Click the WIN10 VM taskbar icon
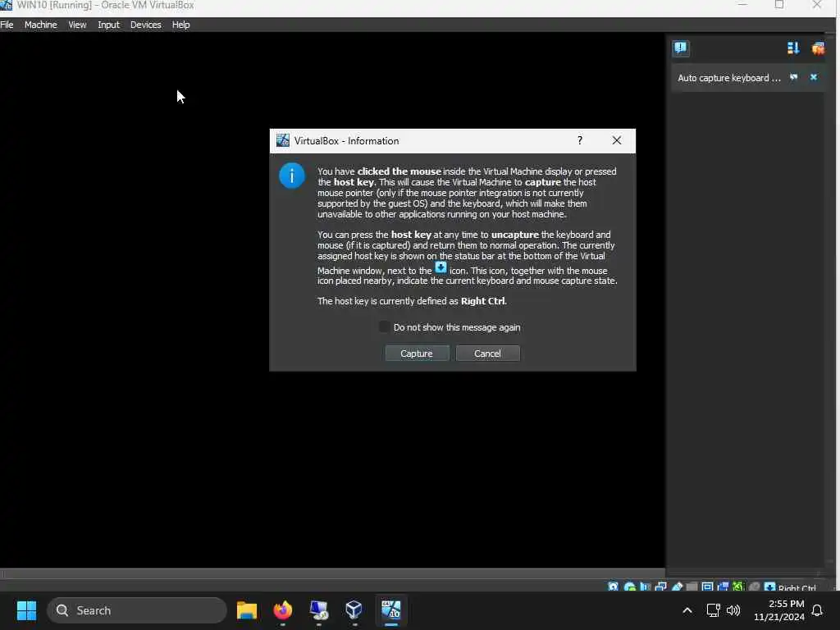This screenshot has width=840, height=630. [391, 610]
